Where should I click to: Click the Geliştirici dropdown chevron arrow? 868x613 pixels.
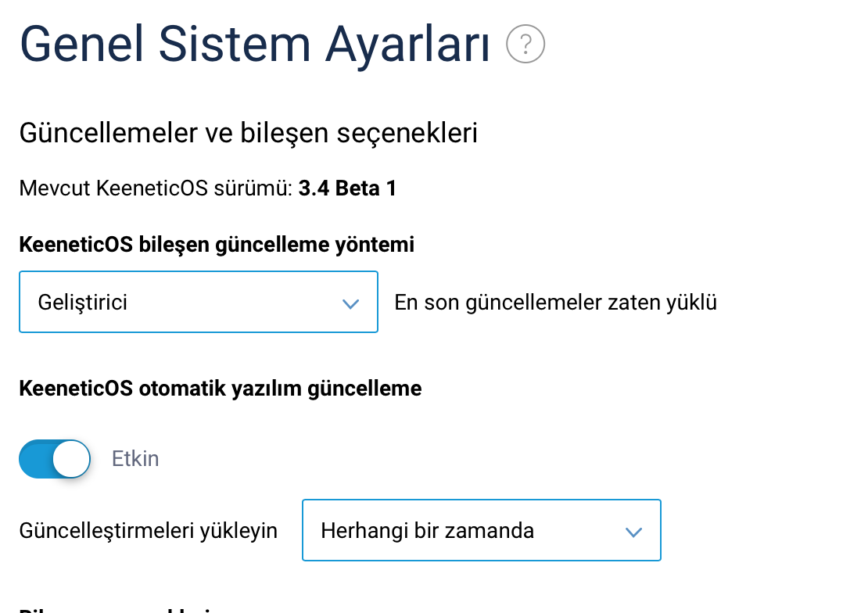[x=350, y=303]
